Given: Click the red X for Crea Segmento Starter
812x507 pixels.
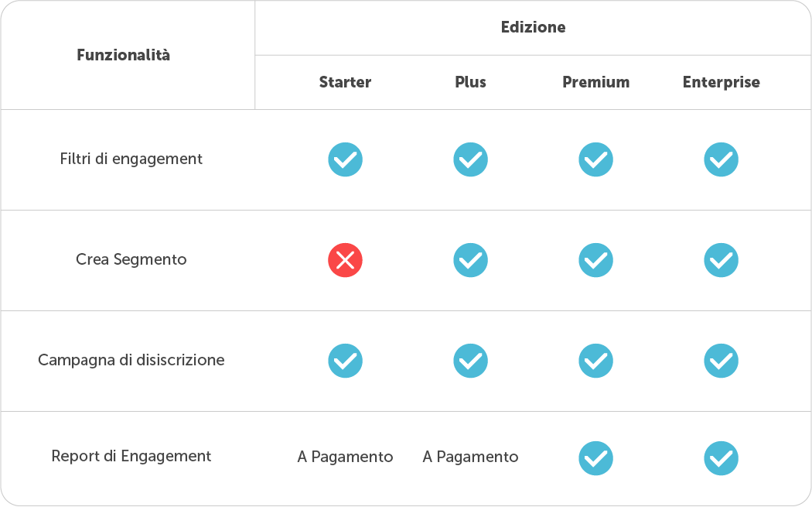Looking at the screenshot, I should 345,260.
